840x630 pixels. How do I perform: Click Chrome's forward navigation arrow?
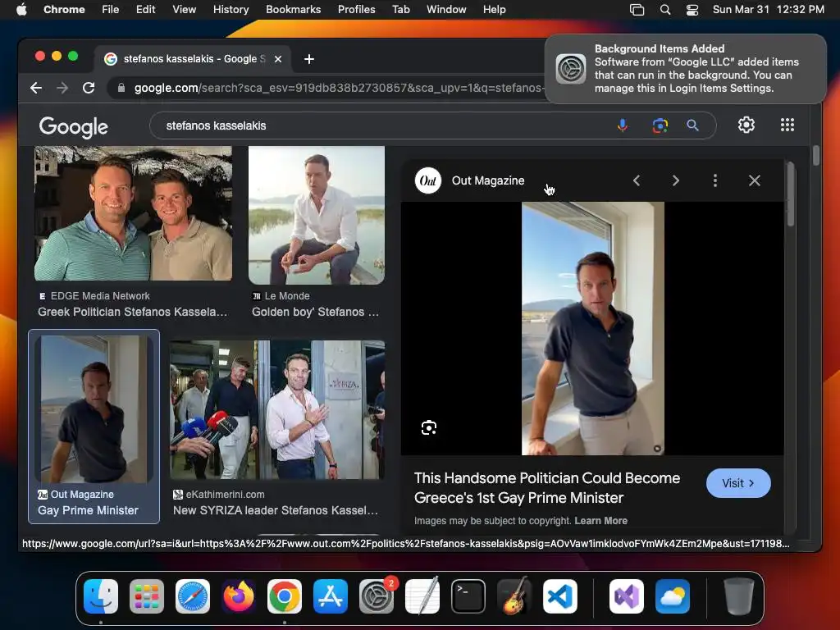pos(62,88)
